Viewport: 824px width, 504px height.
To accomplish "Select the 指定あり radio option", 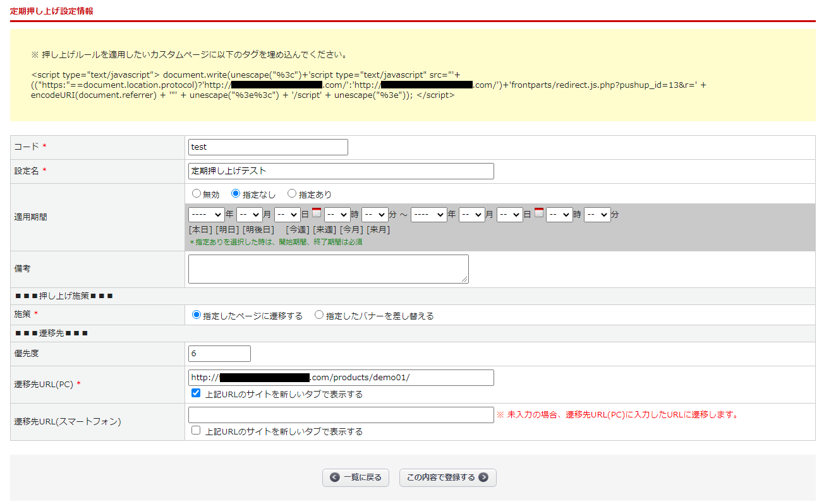I will click(292, 194).
